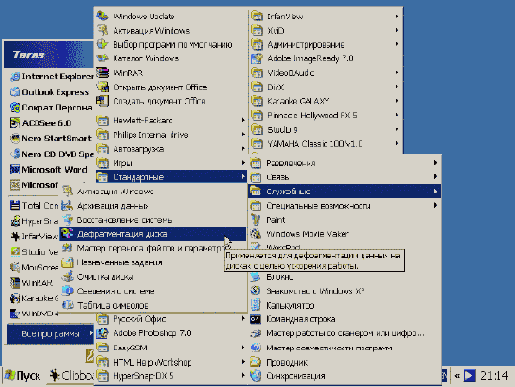Expand the Hewlett-Packard program folder
Viewport: 515px width, 387px height.
coord(171,120)
